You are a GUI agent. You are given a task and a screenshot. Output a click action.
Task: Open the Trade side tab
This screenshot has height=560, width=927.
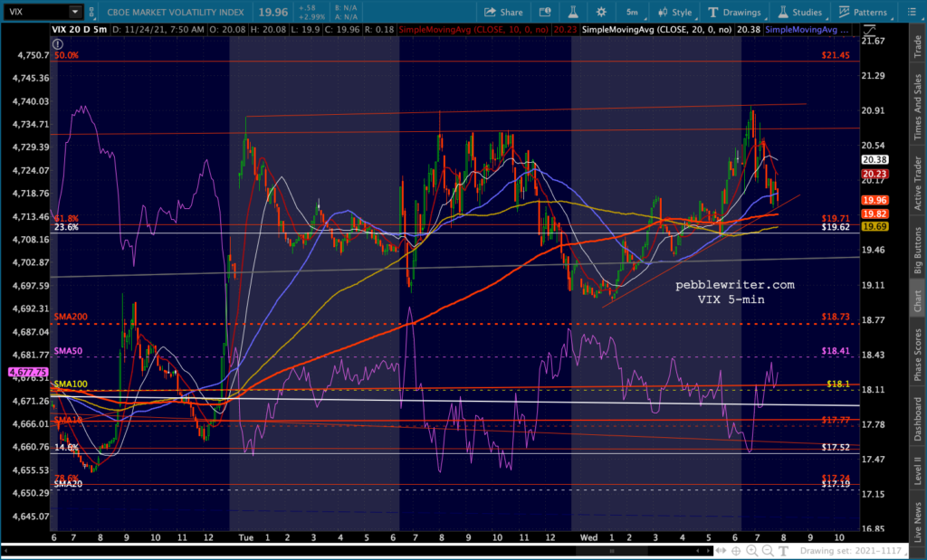tap(918, 47)
